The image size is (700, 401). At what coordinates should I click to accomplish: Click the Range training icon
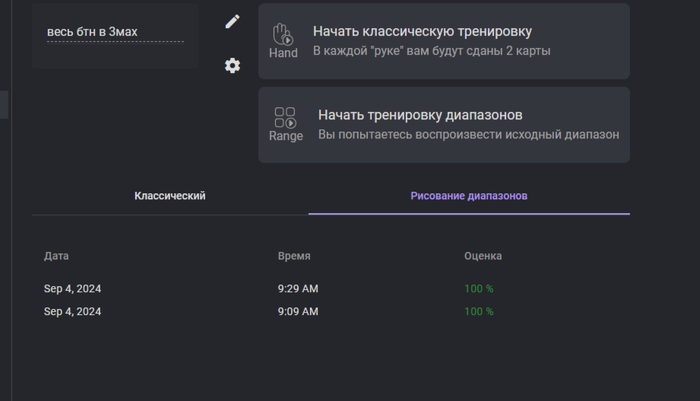(x=285, y=124)
